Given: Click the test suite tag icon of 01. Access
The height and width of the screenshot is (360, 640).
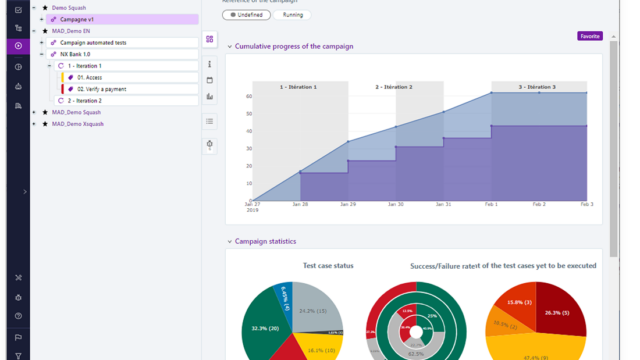Looking at the screenshot, I should [x=70, y=77].
